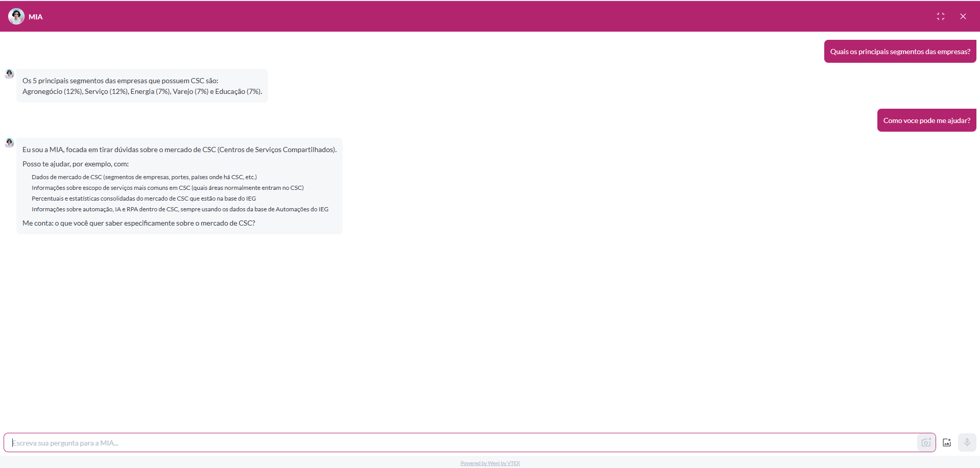Viewport: 980px width, 468px height.
Task: Click the bot avatar beside the 'Eu sou a MIA' reply
Action: click(9, 143)
